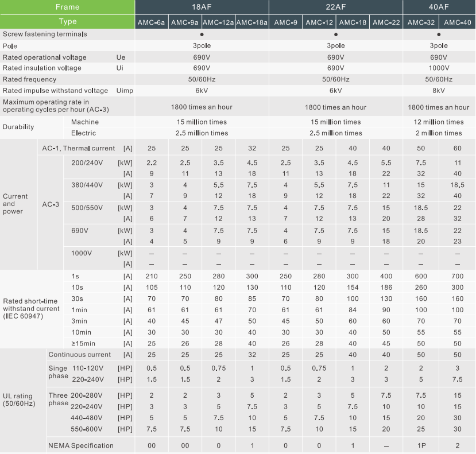Click the AMC-18 type column header
Image resolution: width=476 pixels, height=454 pixels.
(353, 22)
